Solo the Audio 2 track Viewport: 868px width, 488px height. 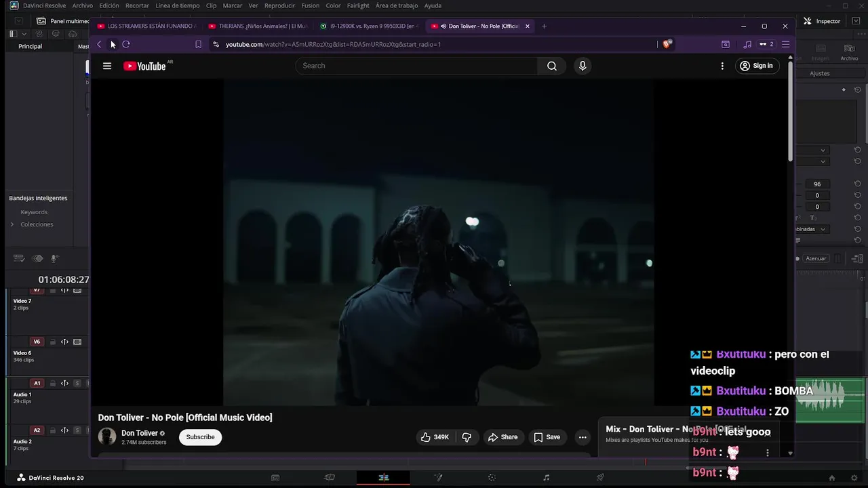point(77,430)
